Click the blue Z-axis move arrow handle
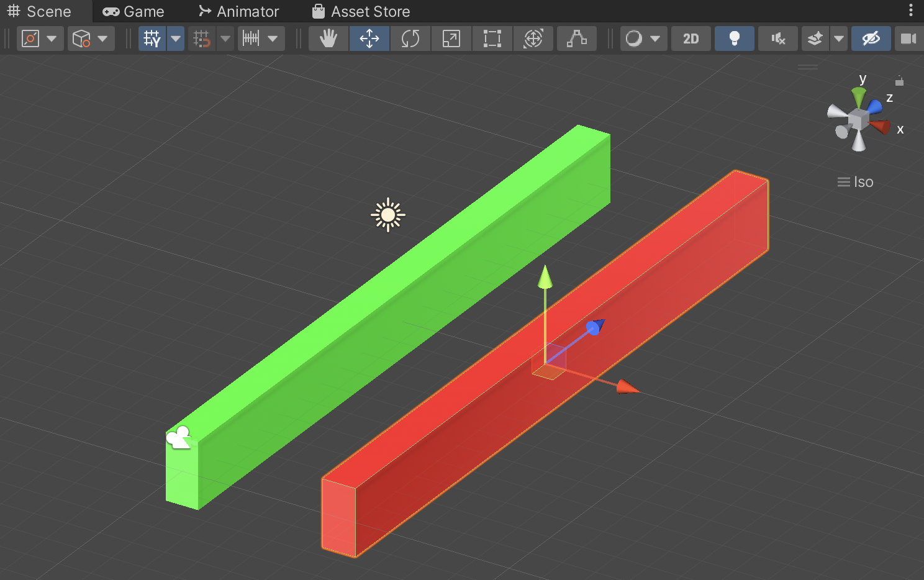 click(595, 327)
